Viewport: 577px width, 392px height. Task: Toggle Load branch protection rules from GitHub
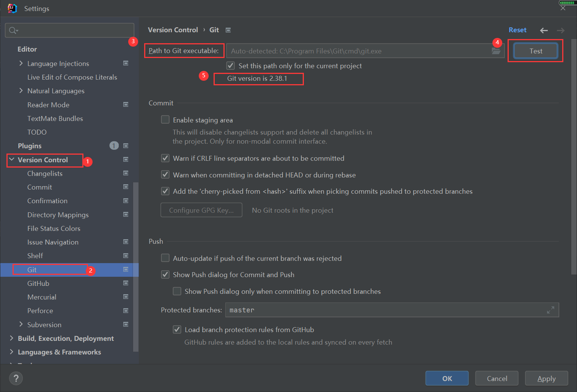click(x=177, y=329)
